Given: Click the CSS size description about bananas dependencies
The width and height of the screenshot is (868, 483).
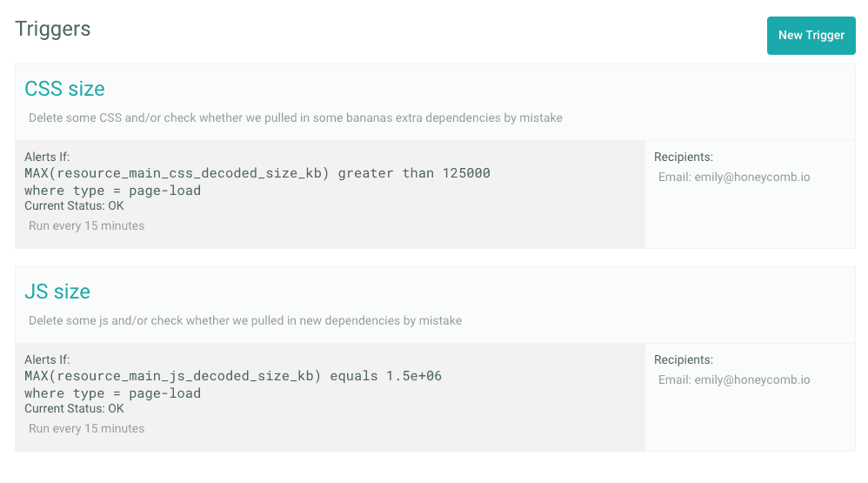Looking at the screenshot, I should (295, 117).
